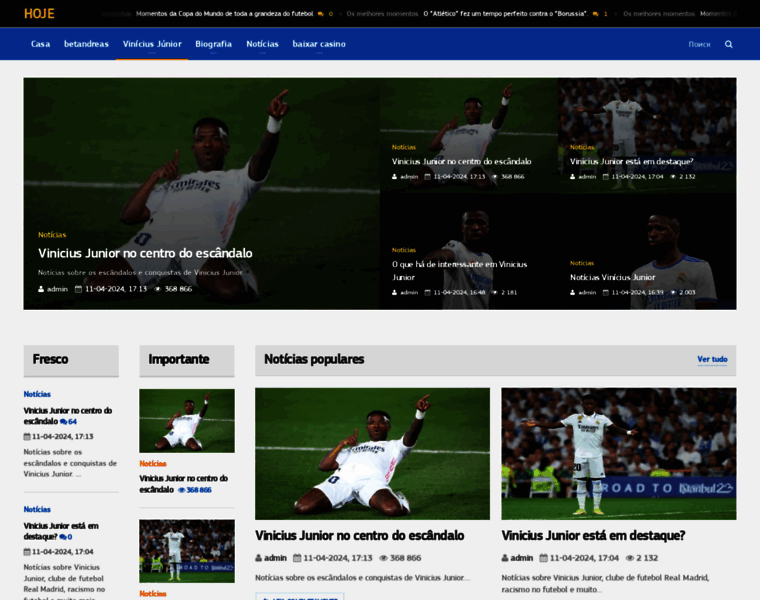Open the Biografia menu item
Image resolution: width=760 pixels, height=600 pixels.
[x=214, y=44]
